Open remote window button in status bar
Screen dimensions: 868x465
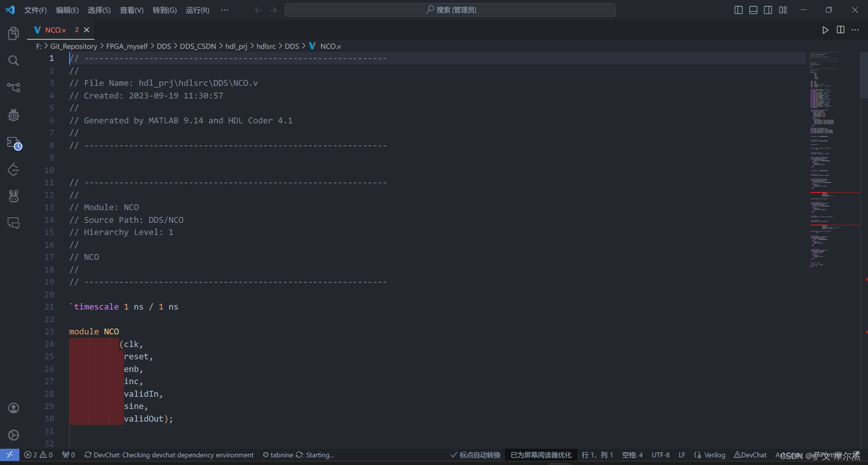coord(9,455)
